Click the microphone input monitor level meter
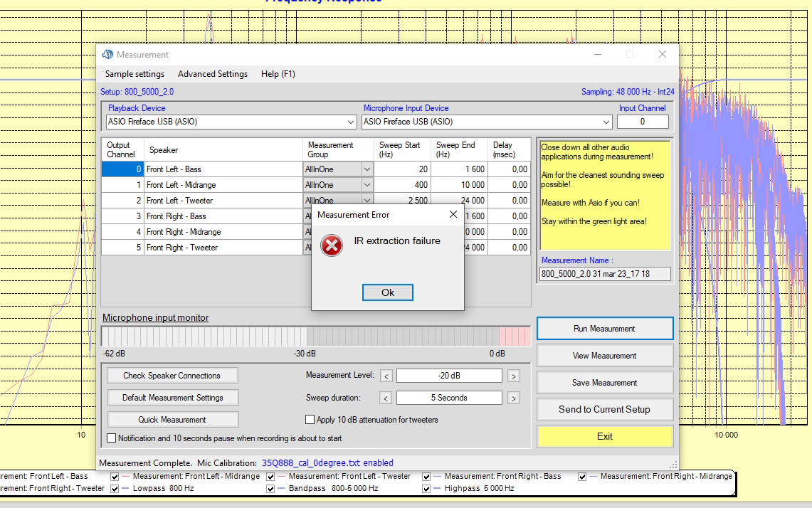 316,336
